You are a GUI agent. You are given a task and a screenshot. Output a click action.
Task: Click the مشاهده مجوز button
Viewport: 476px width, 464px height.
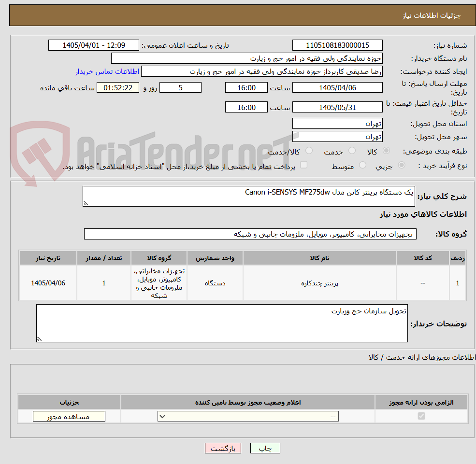69,416
